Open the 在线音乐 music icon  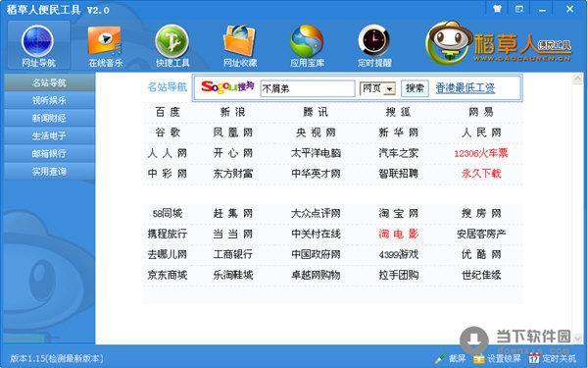[105, 41]
